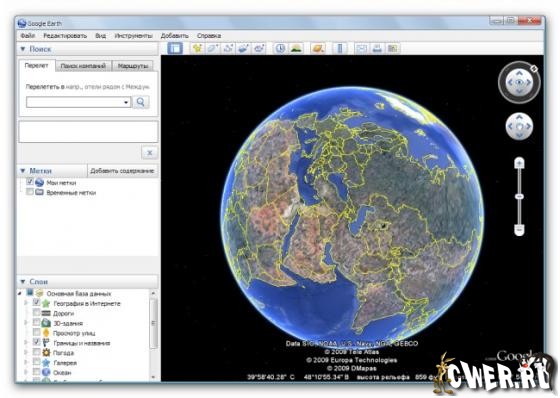Viewport: 560px width, 398px height.
Task: Clear search results with the X button
Action: pos(150,153)
